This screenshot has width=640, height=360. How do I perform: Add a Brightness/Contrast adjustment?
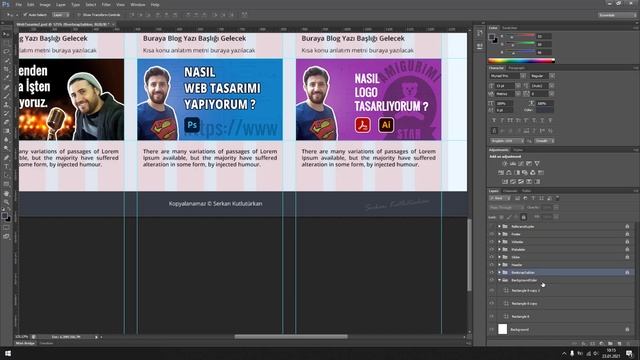pos(504,163)
